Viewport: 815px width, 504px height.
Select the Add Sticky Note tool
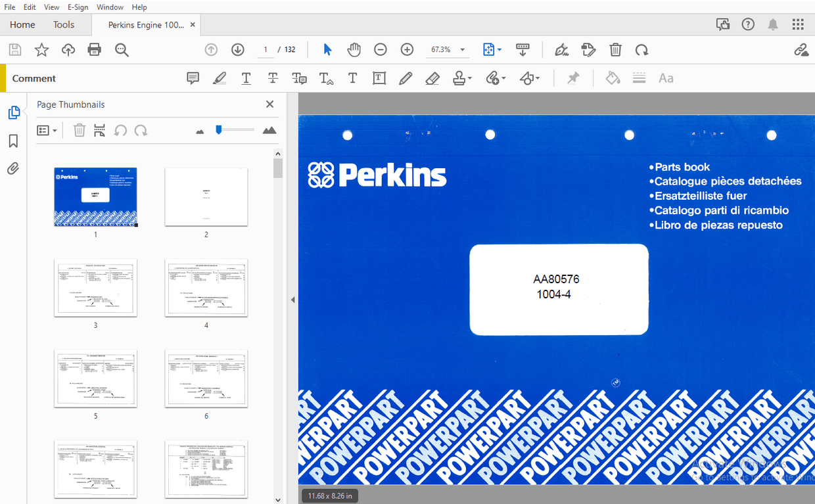193,78
